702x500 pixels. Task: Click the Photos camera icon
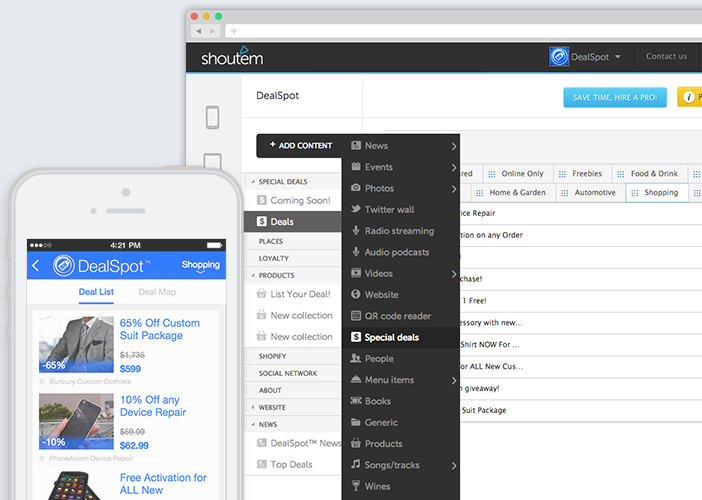356,188
